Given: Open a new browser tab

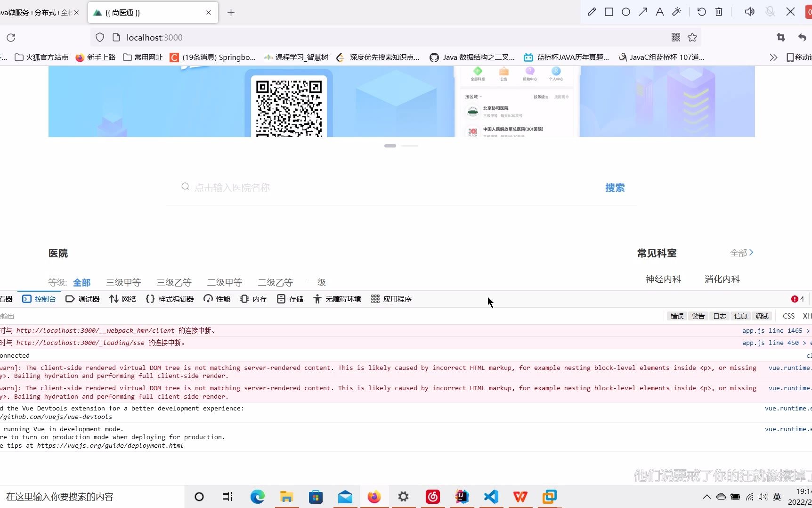Looking at the screenshot, I should (231, 13).
